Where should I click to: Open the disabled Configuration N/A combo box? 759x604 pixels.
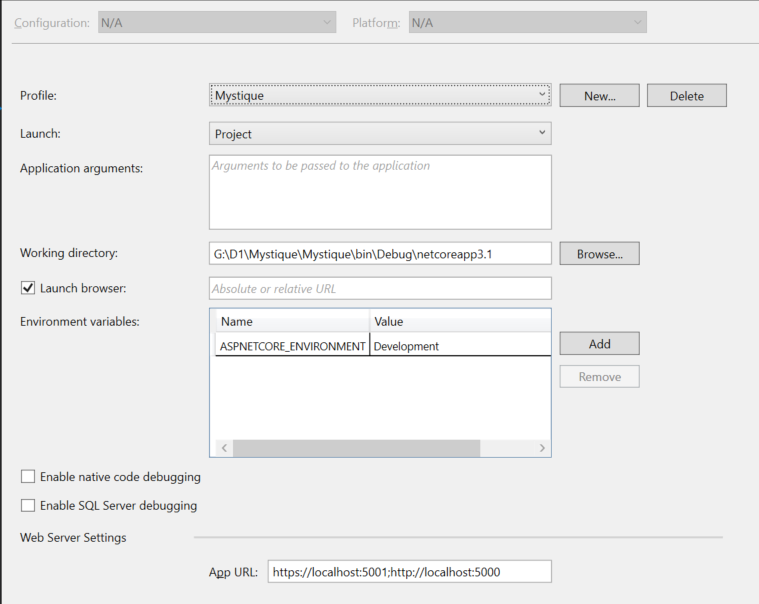(217, 23)
